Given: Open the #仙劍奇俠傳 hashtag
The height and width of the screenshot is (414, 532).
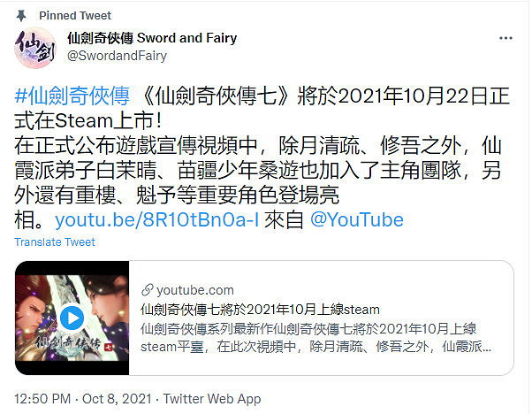Looking at the screenshot, I should pyautogui.click(x=72, y=96).
